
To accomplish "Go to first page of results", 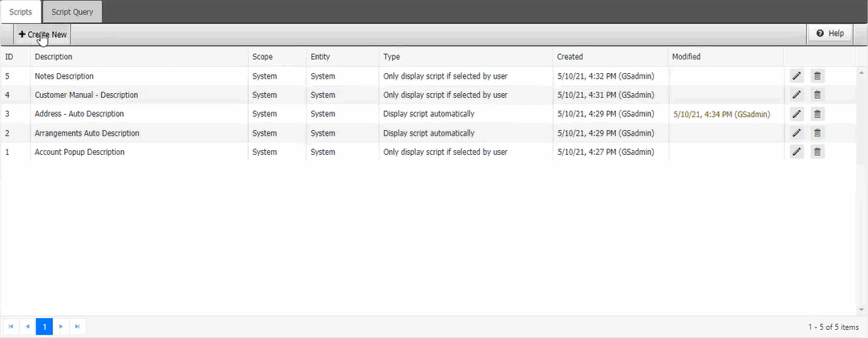I will coord(11,327).
